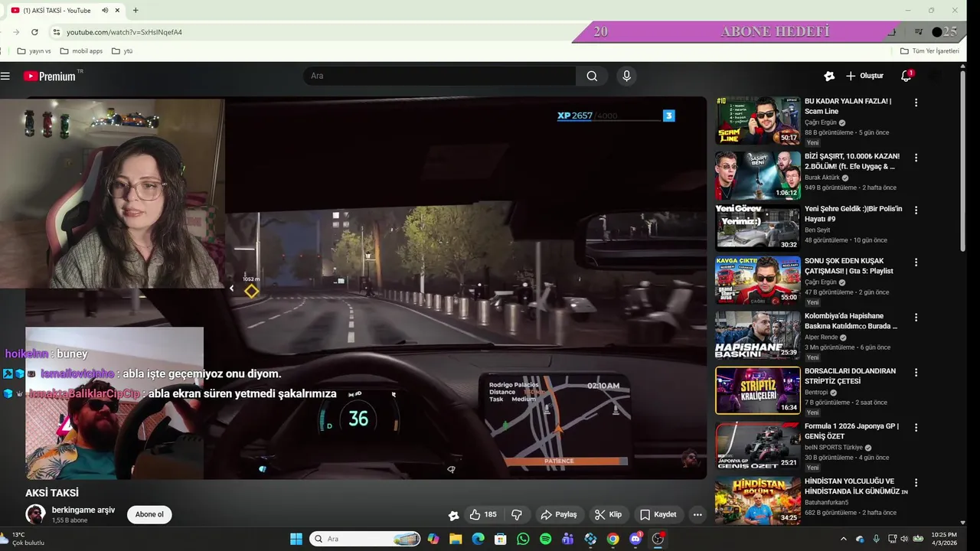Open File Explorer from the taskbar
The height and width of the screenshot is (551, 980).
click(456, 539)
